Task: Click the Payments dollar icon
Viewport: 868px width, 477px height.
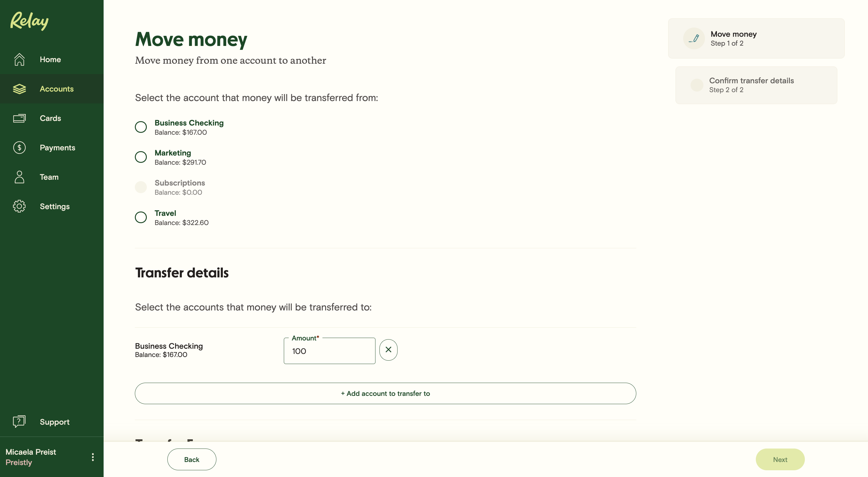Action: pos(19,148)
